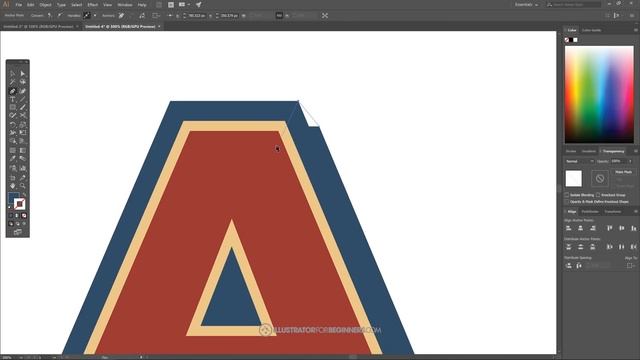This screenshot has width=640, height=360.
Task: Select the Blend tool
Action: pos(23,159)
